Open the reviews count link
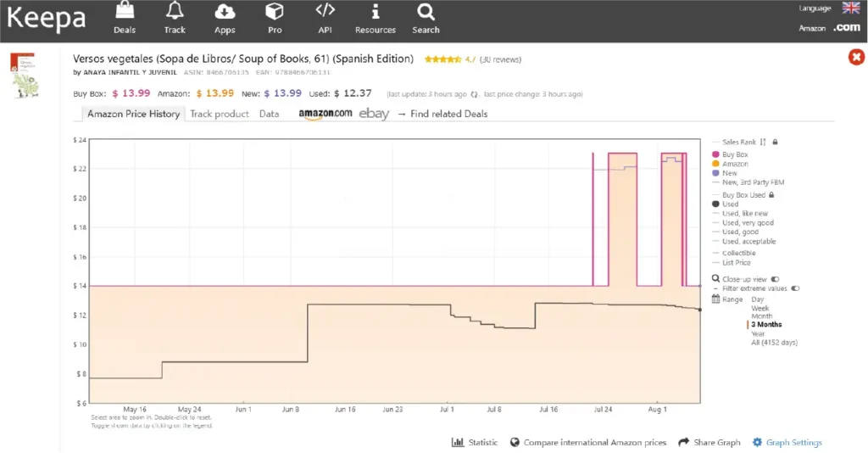Screen dimensions: 868x453 pos(500,59)
